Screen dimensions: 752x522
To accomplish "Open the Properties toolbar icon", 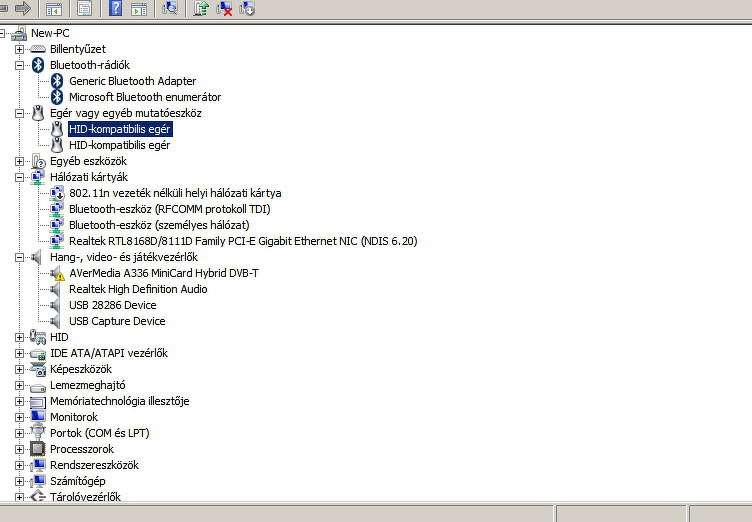I will coord(84,8).
